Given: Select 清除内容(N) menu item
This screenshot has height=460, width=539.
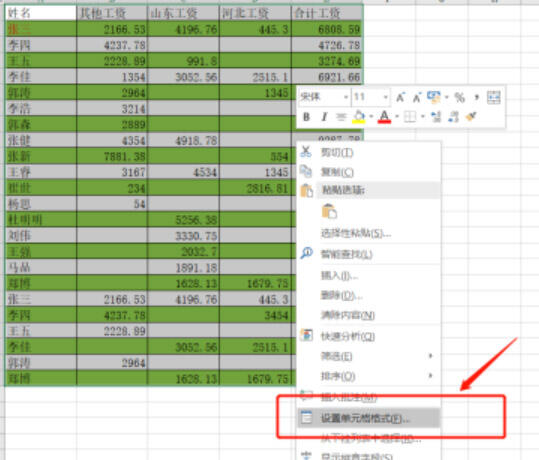Looking at the screenshot, I should point(368,315).
